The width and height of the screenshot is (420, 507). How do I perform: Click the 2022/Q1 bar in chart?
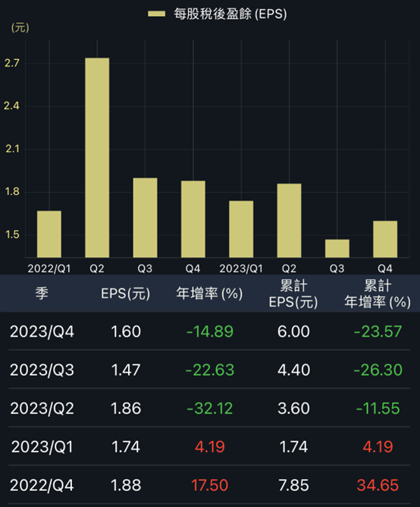[49, 234]
